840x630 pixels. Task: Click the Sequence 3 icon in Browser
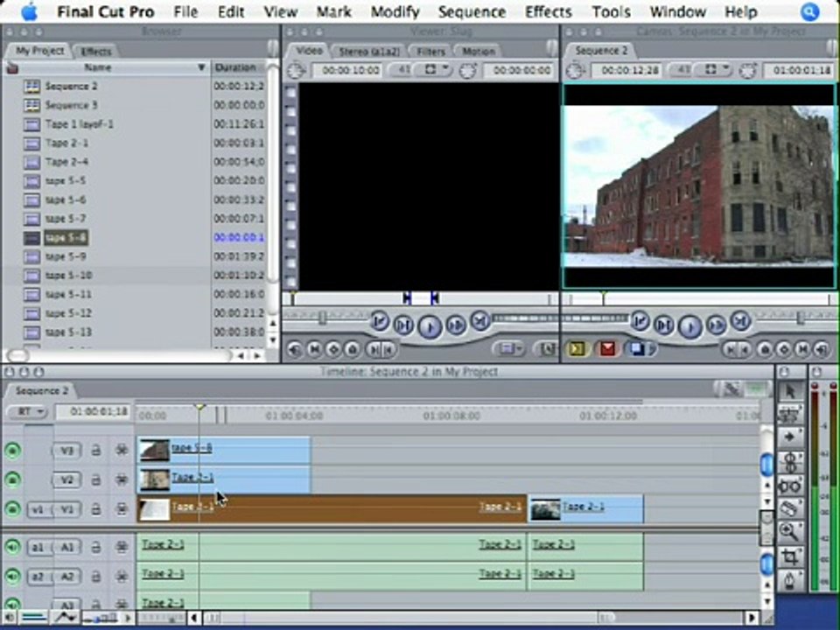[32, 105]
